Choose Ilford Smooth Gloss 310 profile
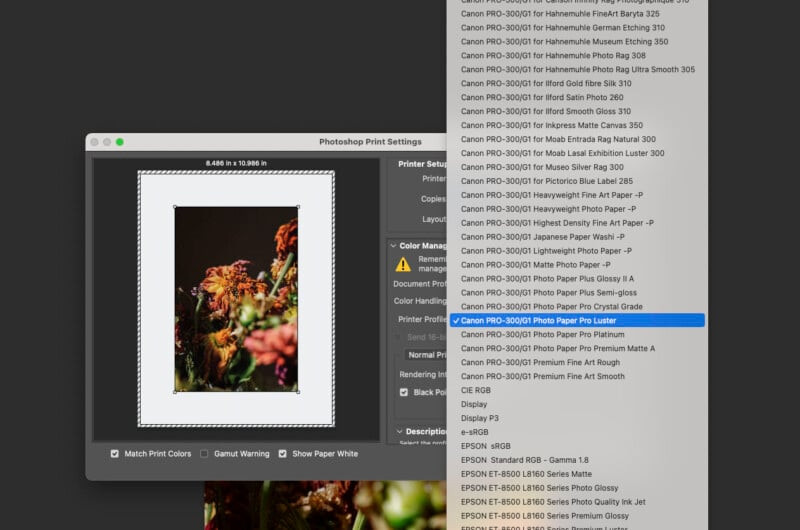Viewport: 800px width, 530px height. click(x=577, y=111)
